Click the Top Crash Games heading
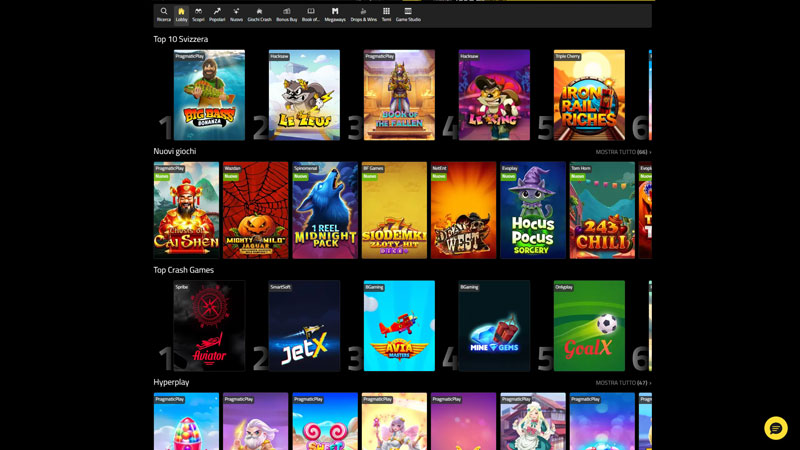800x450 pixels. tap(184, 270)
